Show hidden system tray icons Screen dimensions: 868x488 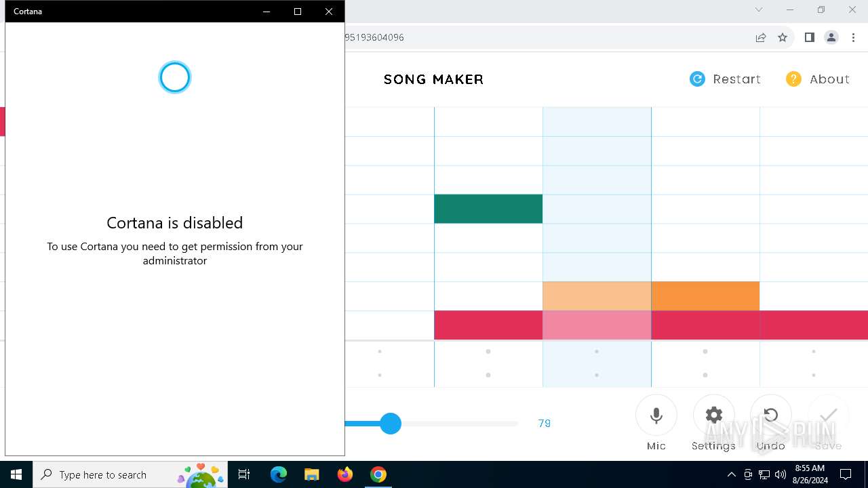point(731,474)
